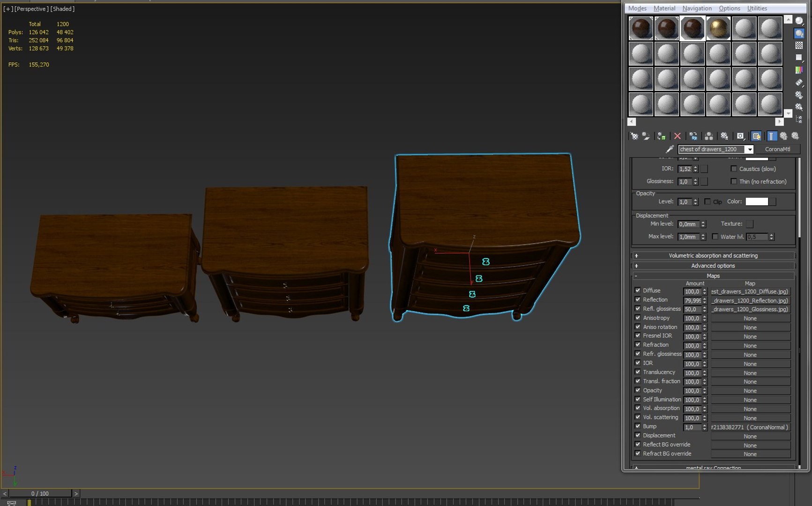The image size is (812, 506).
Task: Toggle Show End Result button
Action: [771, 136]
